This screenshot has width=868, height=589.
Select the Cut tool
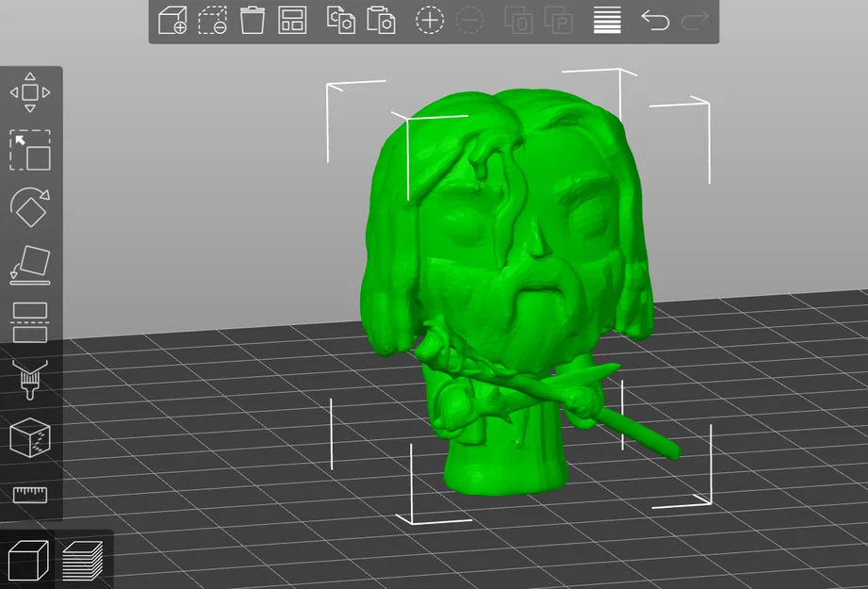(x=30, y=322)
